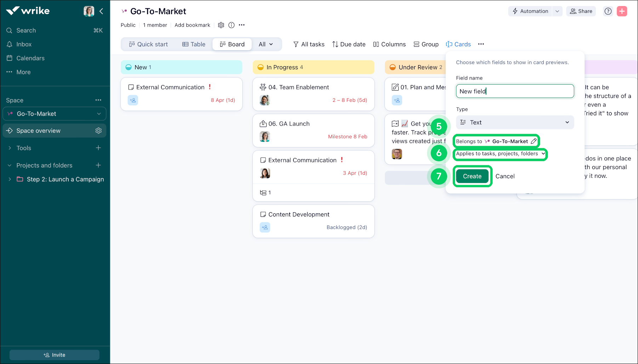Switch to the Table view tab

(194, 44)
